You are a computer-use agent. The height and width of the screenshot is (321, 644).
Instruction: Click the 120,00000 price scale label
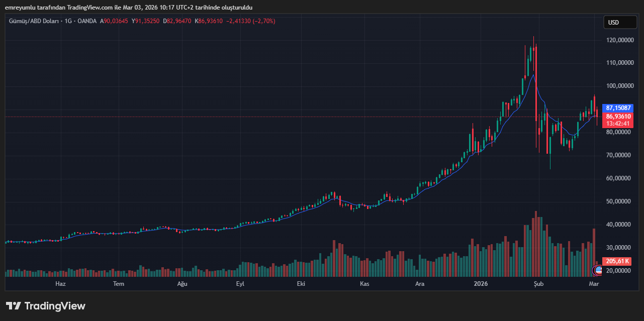(619, 40)
